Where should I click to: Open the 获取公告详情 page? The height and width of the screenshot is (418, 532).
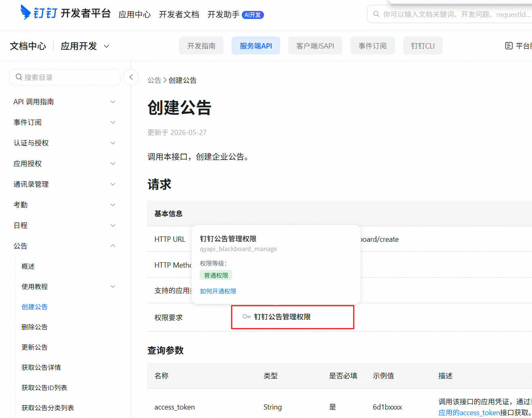tap(41, 367)
